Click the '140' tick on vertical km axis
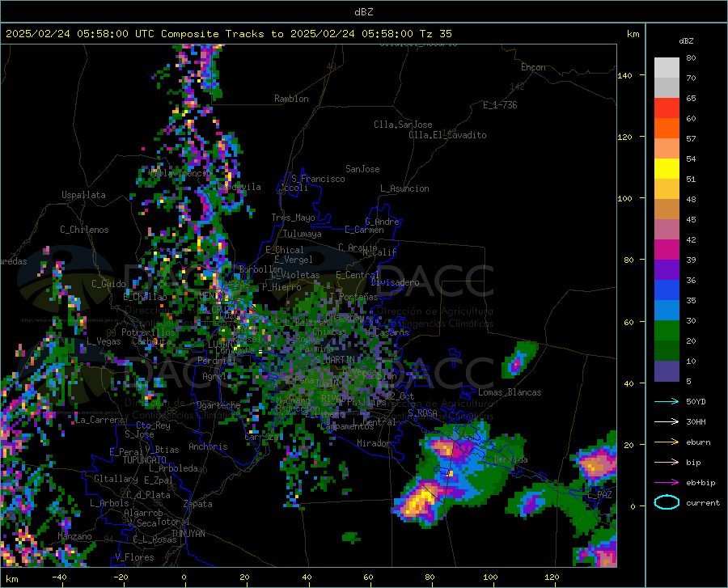The image size is (728, 588). (x=624, y=75)
